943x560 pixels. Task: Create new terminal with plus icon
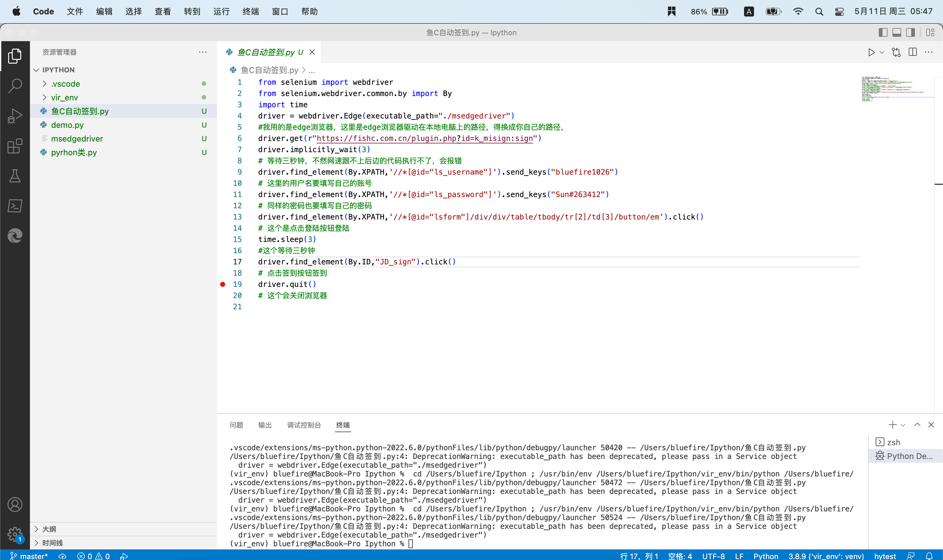click(x=892, y=425)
